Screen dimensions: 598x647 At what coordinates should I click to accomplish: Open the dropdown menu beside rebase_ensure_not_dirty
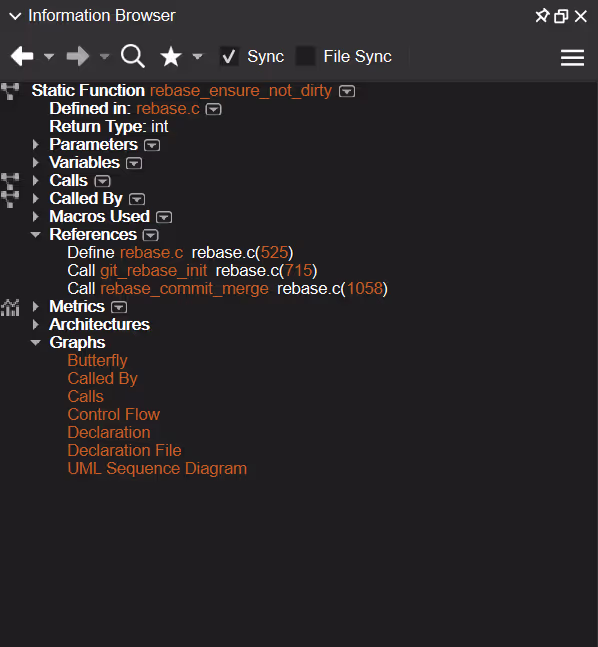pos(347,91)
